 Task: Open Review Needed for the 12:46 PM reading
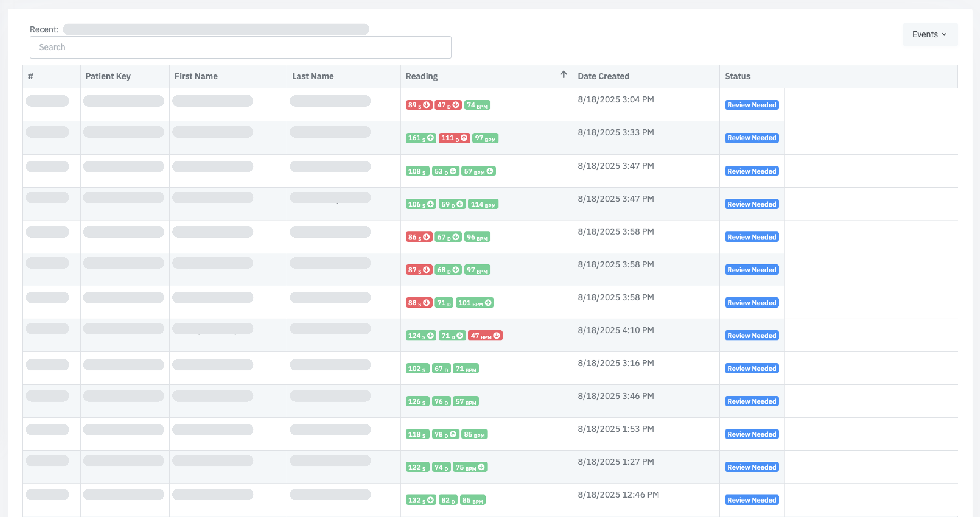[x=752, y=500]
